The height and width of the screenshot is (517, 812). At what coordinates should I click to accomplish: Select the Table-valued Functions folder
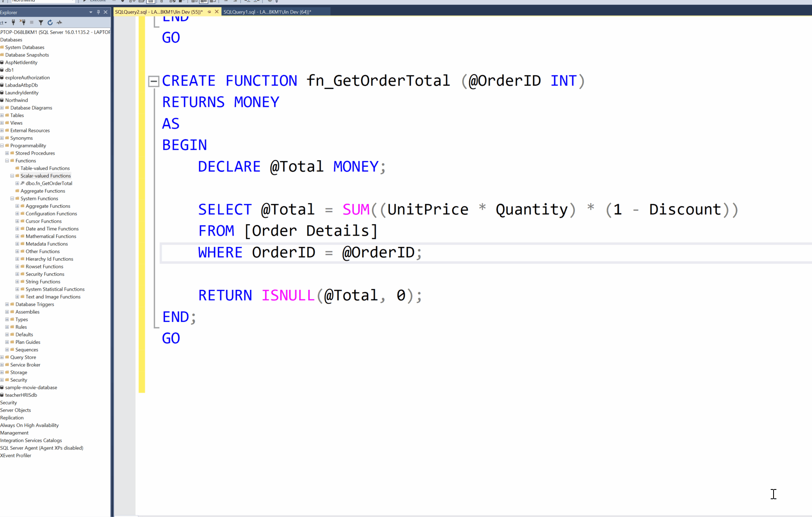pos(45,168)
